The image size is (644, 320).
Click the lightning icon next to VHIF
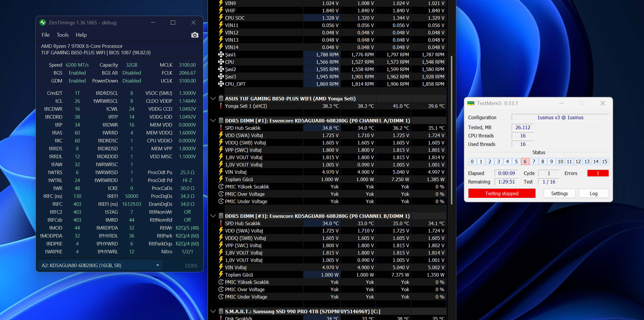click(x=221, y=10)
